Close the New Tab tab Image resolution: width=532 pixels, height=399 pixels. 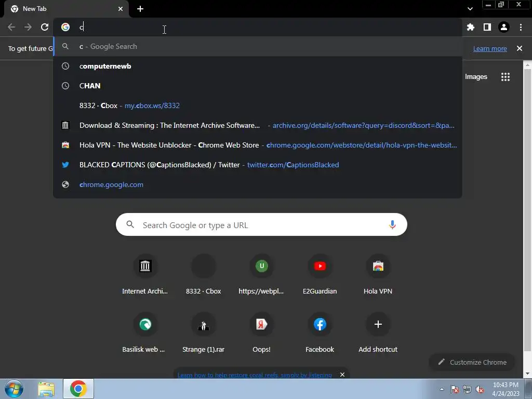(121, 9)
